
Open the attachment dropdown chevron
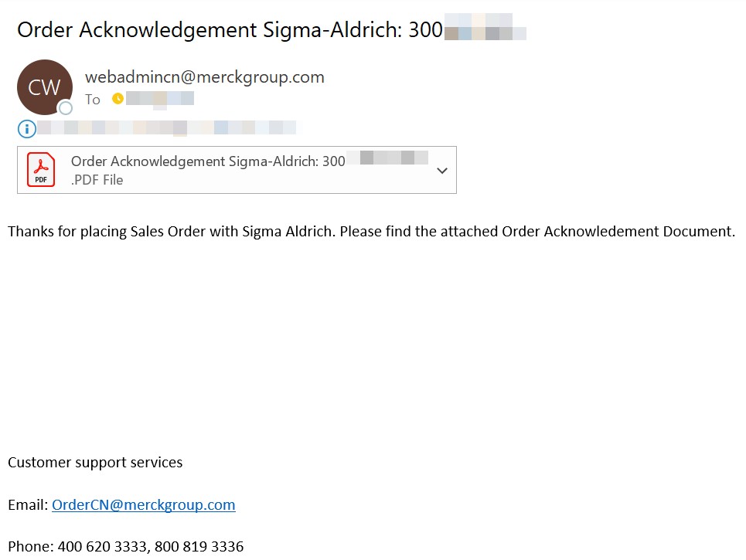pos(442,171)
